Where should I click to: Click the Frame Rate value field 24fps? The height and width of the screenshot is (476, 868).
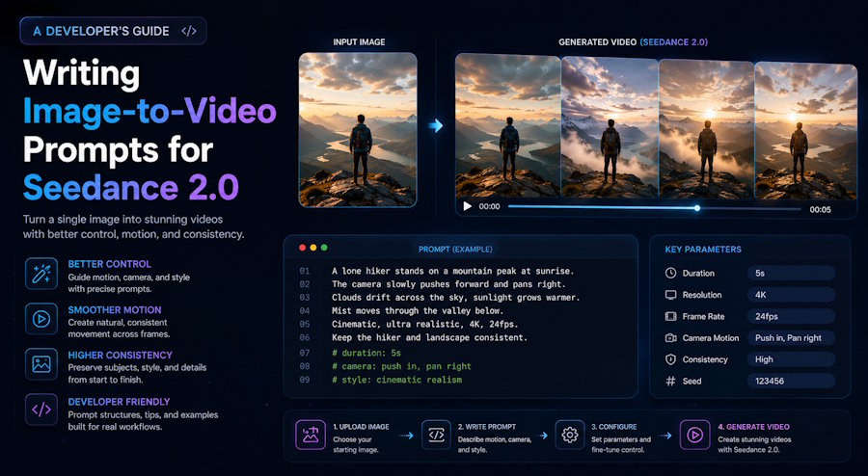point(791,316)
